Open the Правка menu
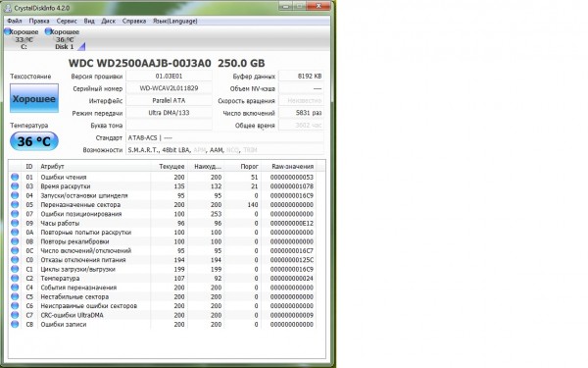 click(39, 21)
